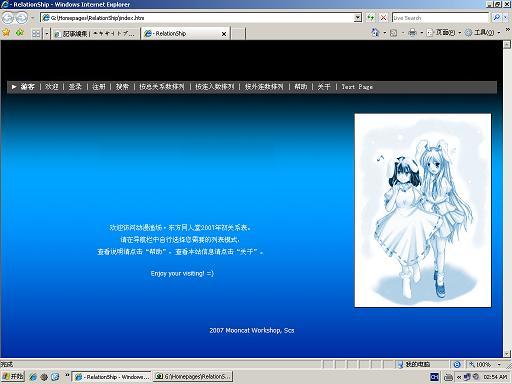The width and height of the screenshot is (512, 384).
Task: Expand the Home button dropdown arrow
Action: [x=385, y=33]
